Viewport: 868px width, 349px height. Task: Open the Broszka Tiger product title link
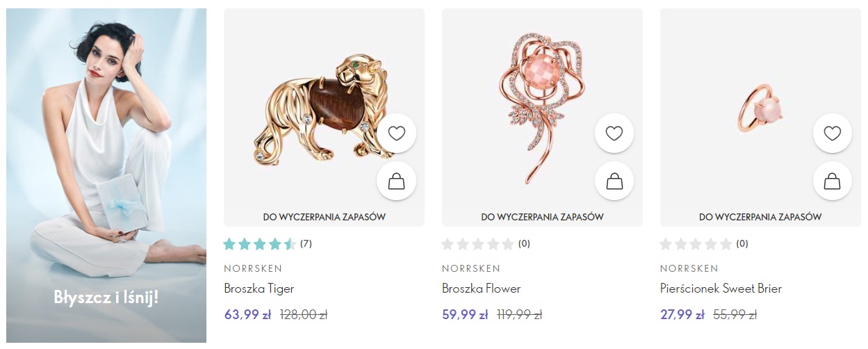click(x=259, y=289)
